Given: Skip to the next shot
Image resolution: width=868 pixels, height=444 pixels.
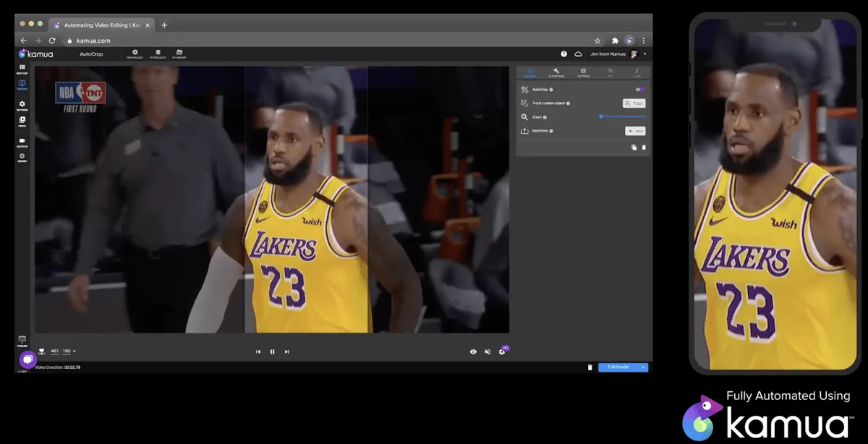Looking at the screenshot, I should point(287,351).
